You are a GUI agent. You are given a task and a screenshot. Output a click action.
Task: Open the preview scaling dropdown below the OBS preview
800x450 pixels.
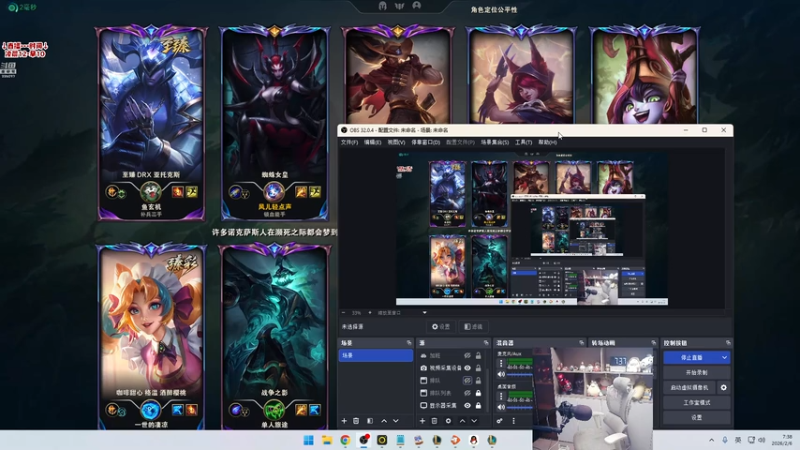click(x=424, y=313)
